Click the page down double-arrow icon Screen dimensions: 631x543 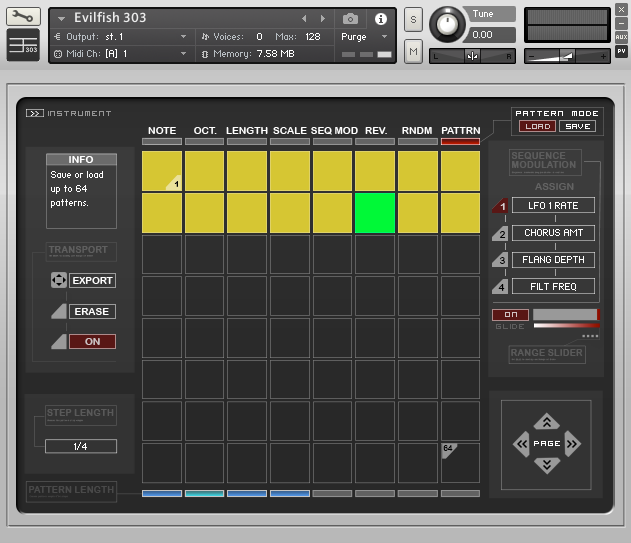(545, 465)
